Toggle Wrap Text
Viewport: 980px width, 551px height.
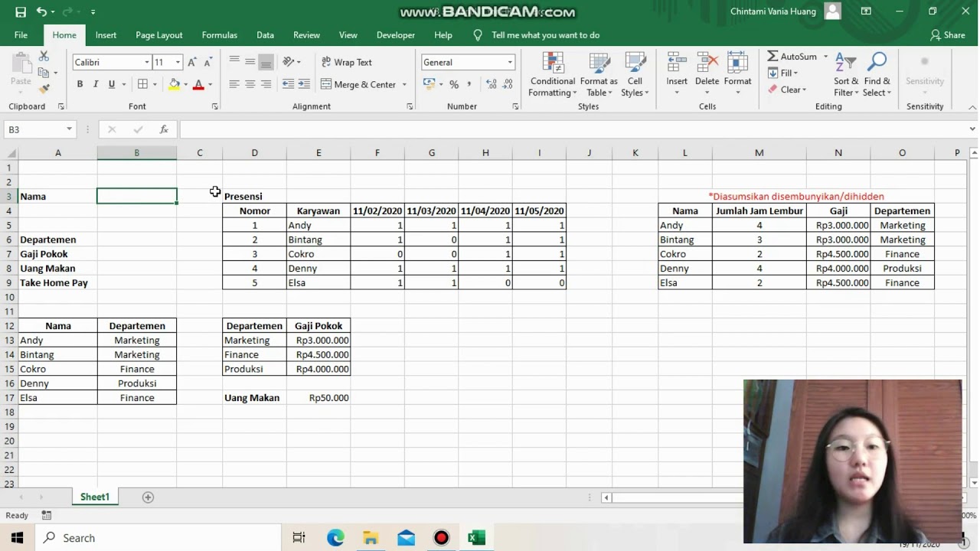(347, 62)
